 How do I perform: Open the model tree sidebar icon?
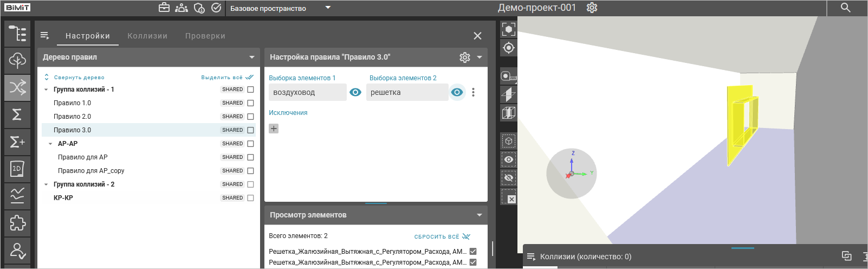pyautogui.click(x=17, y=34)
